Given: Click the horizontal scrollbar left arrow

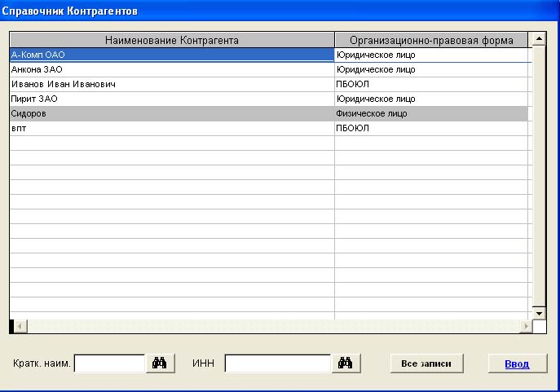Looking at the screenshot, I should point(20,326).
